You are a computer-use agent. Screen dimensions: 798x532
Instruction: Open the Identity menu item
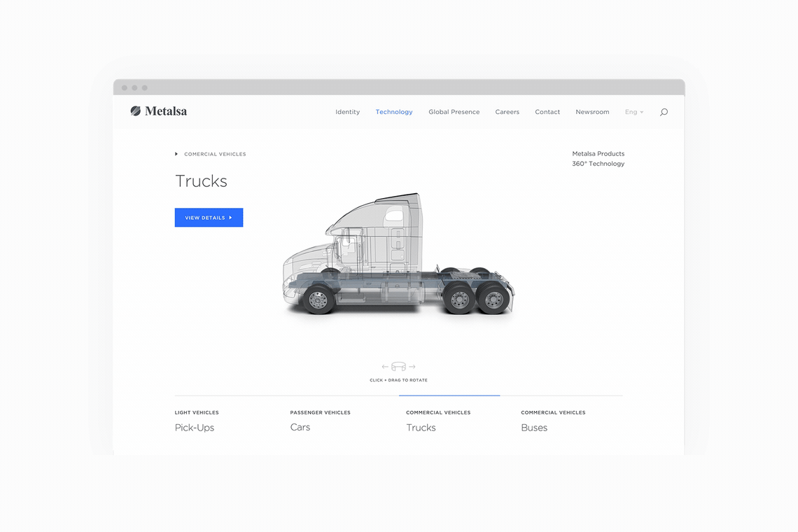click(x=347, y=112)
